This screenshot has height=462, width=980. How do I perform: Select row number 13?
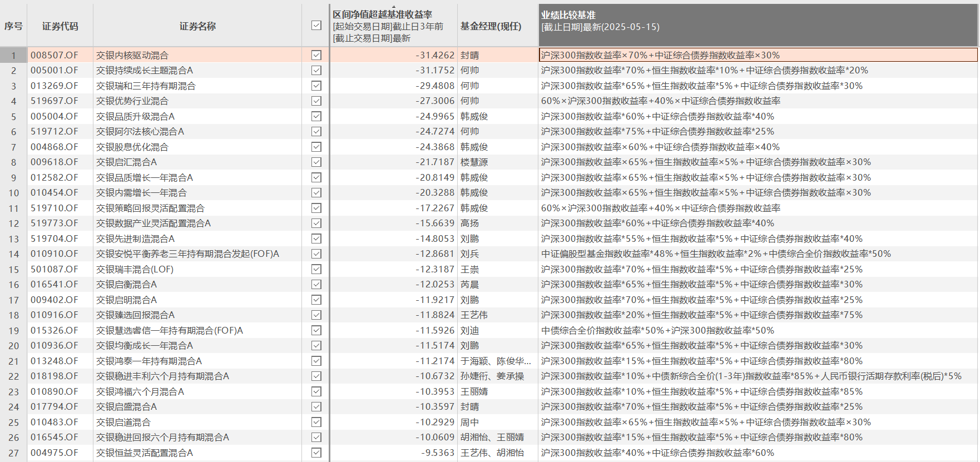(13, 239)
